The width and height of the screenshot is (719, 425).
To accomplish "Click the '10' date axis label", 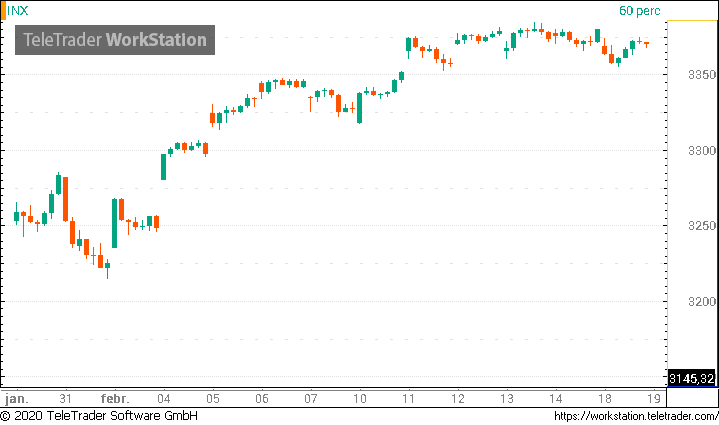I will [x=360, y=398].
